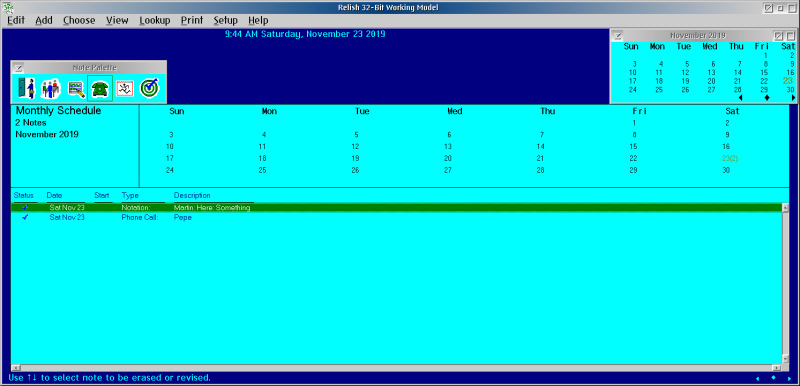Open the November 2019 mini calendar system menu

[x=618, y=36]
